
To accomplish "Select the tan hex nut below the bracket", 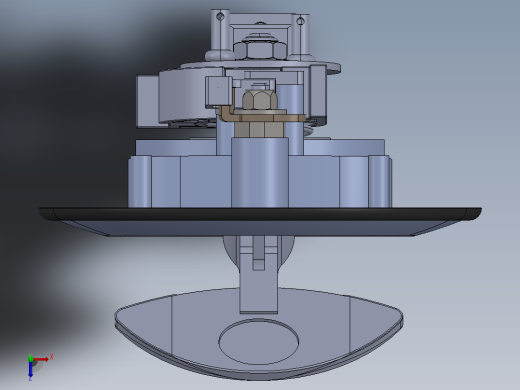I will [260, 129].
